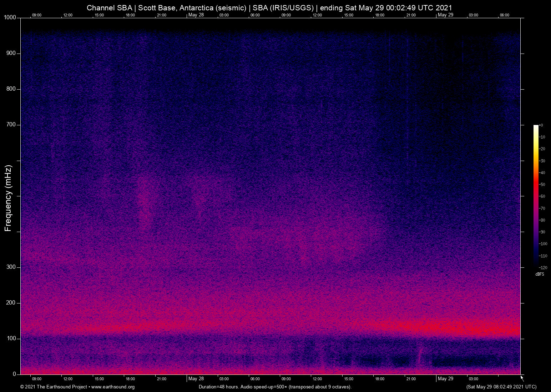Click the 0 mHz frequency tick label
This screenshot has height=392, width=551.
(x=15, y=374)
